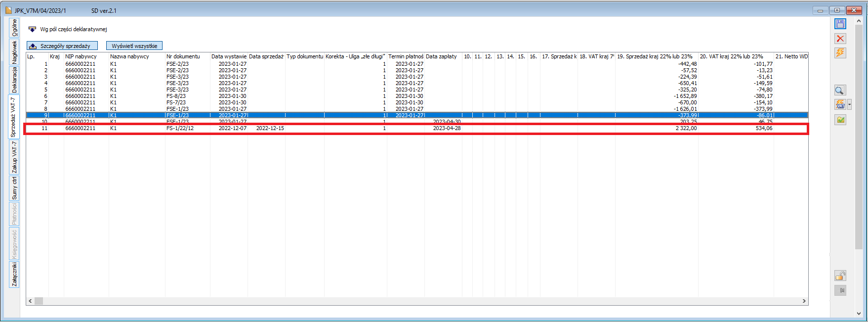Click amount 2 322,00 in row 11

(x=686, y=128)
